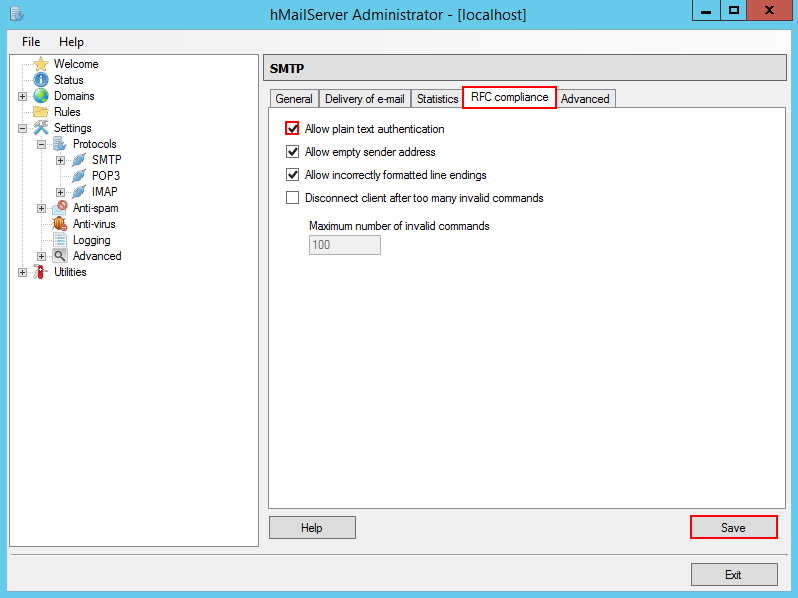Select Welcome in the tree
The height and width of the screenshot is (598, 798).
(x=76, y=64)
